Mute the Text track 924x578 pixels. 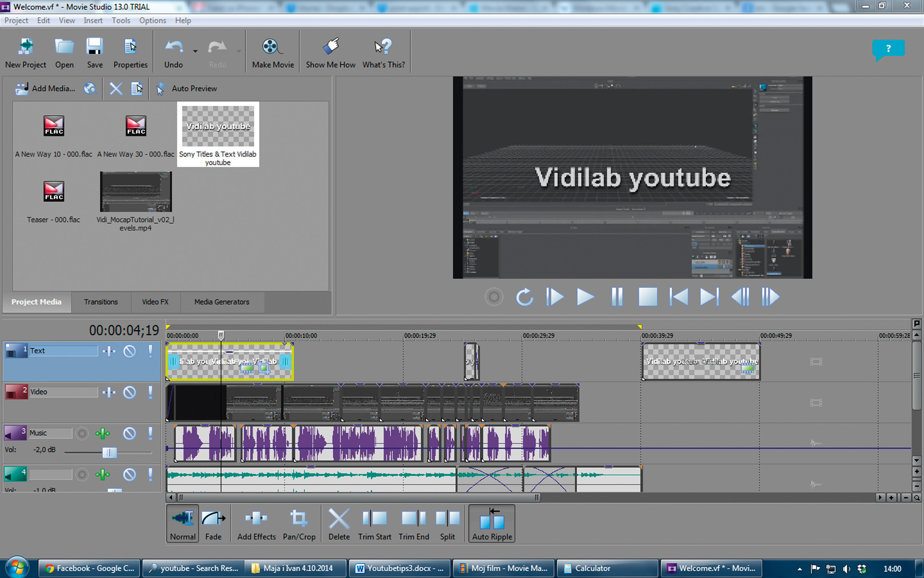pyautogui.click(x=129, y=351)
